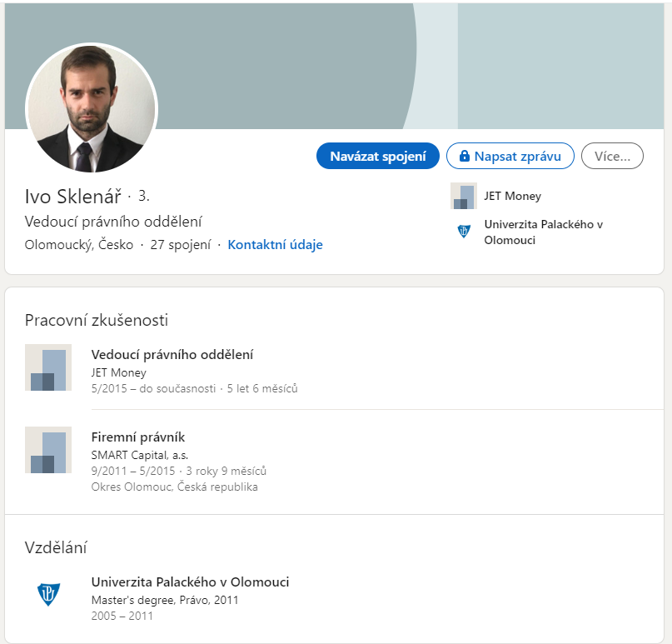Click SMART Capital, a.s. company text
The height and width of the screenshot is (644, 672).
tap(140, 455)
